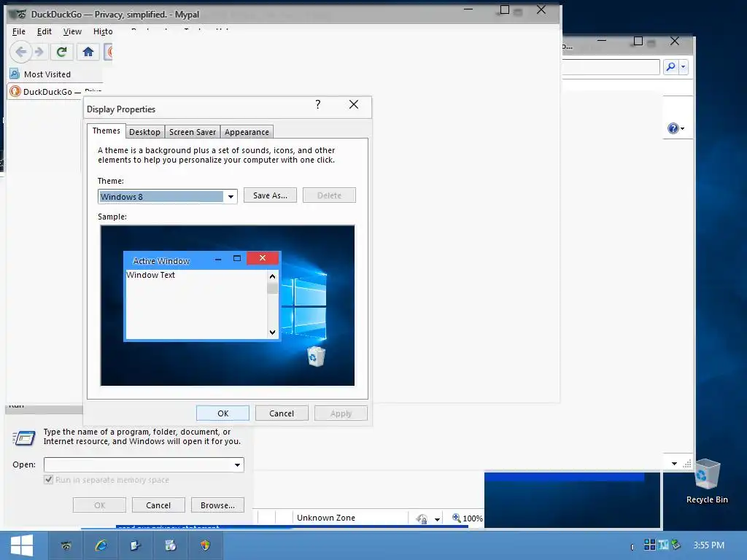Confirm Display Properties with OK
The width and height of the screenshot is (747, 560).
[223, 413]
